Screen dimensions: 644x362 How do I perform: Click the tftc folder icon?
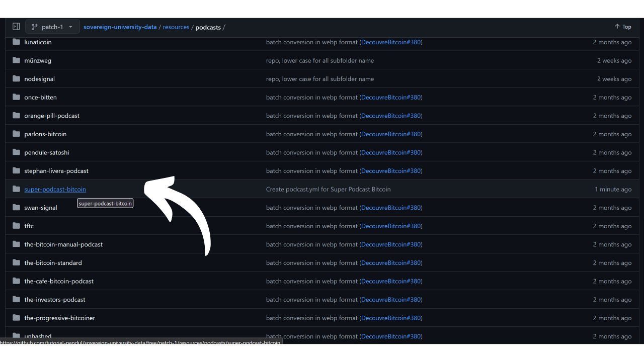click(16, 226)
